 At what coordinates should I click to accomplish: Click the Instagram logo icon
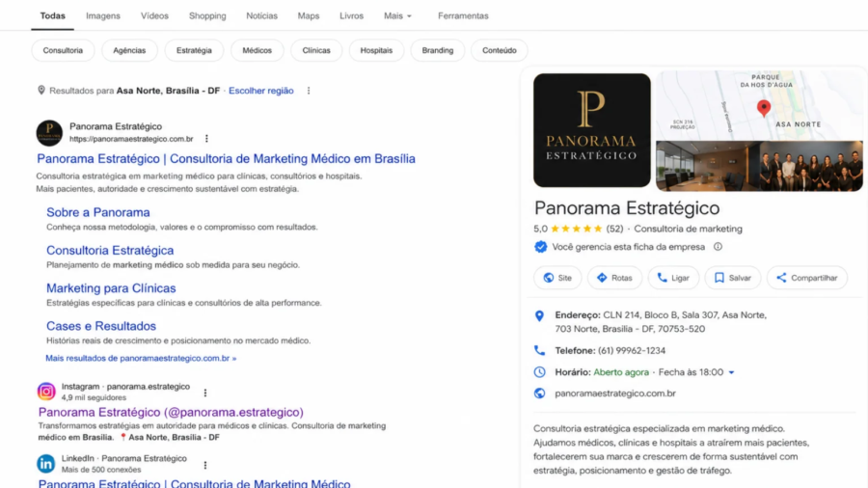pyautogui.click(x=46, y=392)
